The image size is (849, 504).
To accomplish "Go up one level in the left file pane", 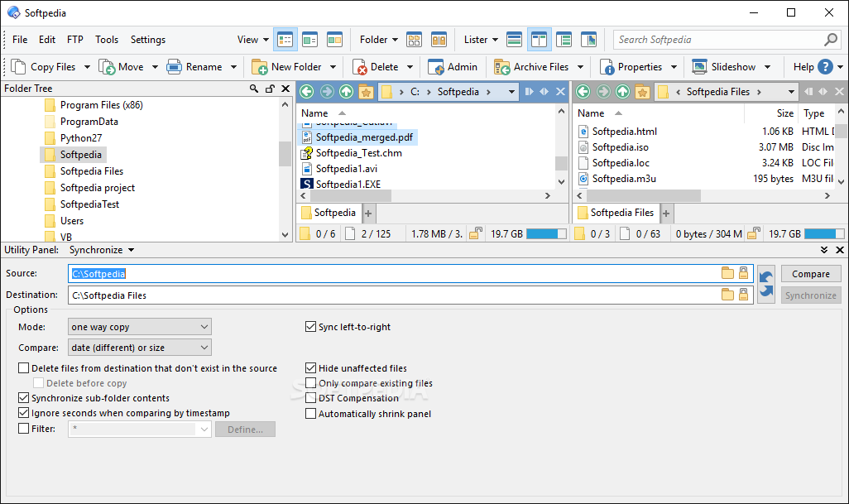I will tap(346, 92).
